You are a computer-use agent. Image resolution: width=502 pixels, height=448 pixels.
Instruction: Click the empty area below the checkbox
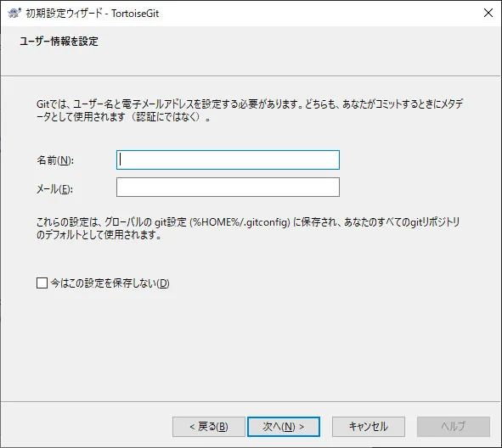point(250,345)
